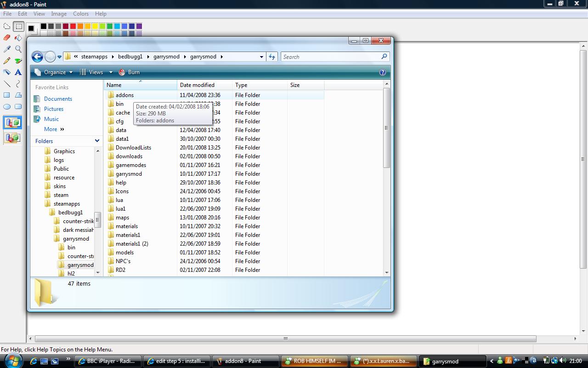Select the Pencil tool in Paint

click(7, 61)
